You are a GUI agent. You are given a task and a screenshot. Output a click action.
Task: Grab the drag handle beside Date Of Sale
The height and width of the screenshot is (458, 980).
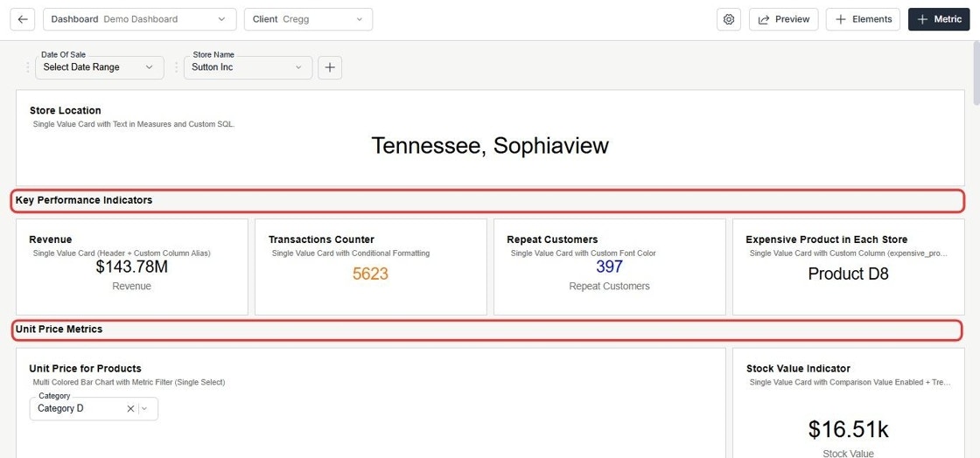(27, 67)
